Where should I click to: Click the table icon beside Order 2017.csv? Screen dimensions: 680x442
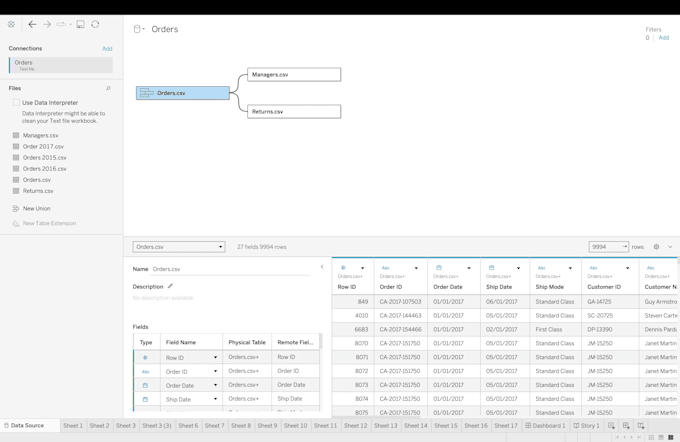click(x=16, y=147)
